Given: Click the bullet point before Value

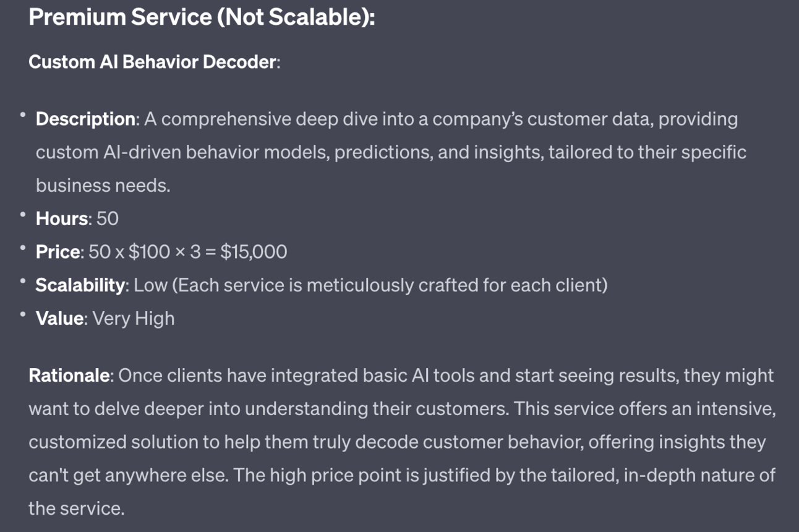Looking at the screenshot, I should (23, 315).
